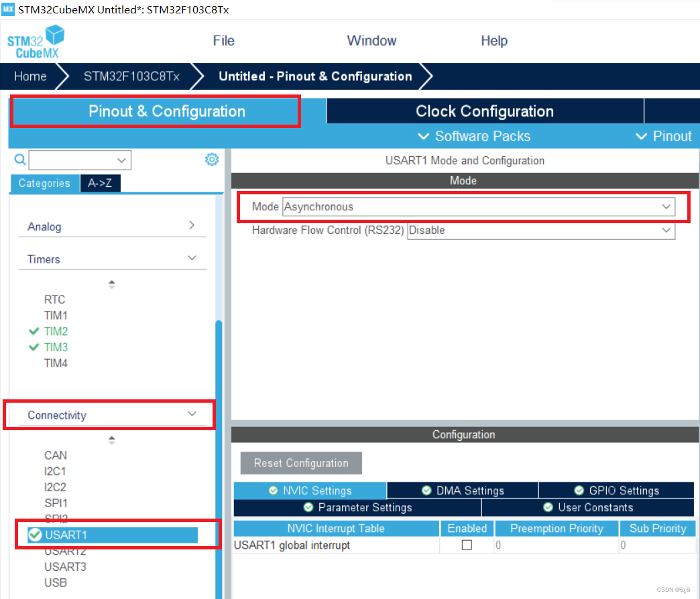Switch to Clock Configuration tab
The image size is (700, 599).
485,111
